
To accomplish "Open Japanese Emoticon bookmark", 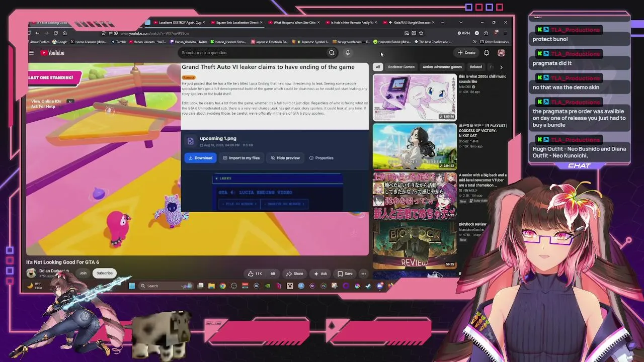I will coord(269,42).
